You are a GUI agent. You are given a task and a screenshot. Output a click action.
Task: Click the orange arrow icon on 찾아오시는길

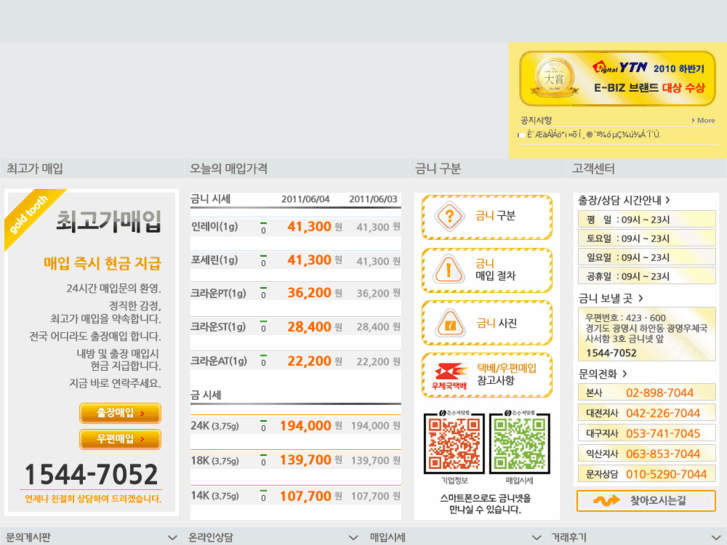[606, 500]
